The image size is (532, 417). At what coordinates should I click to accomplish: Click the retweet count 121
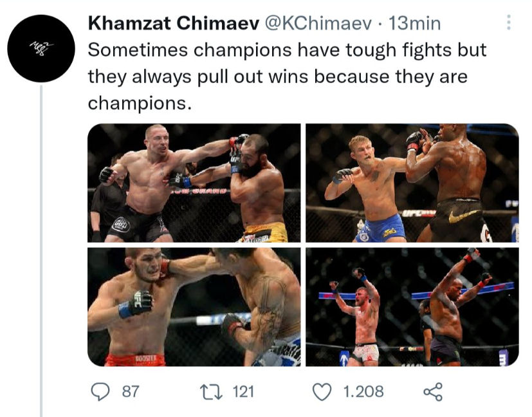[244, 391]
